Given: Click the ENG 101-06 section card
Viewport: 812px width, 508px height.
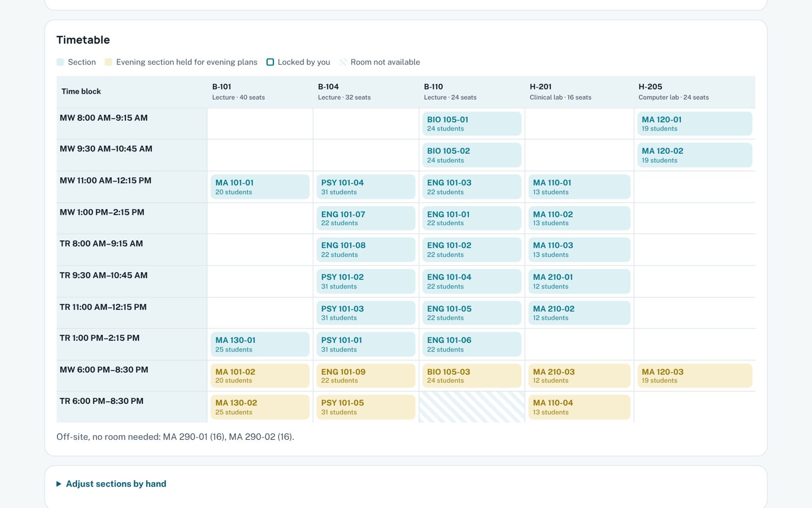Looking at the screenshot, I should click(x=472, y=344).
